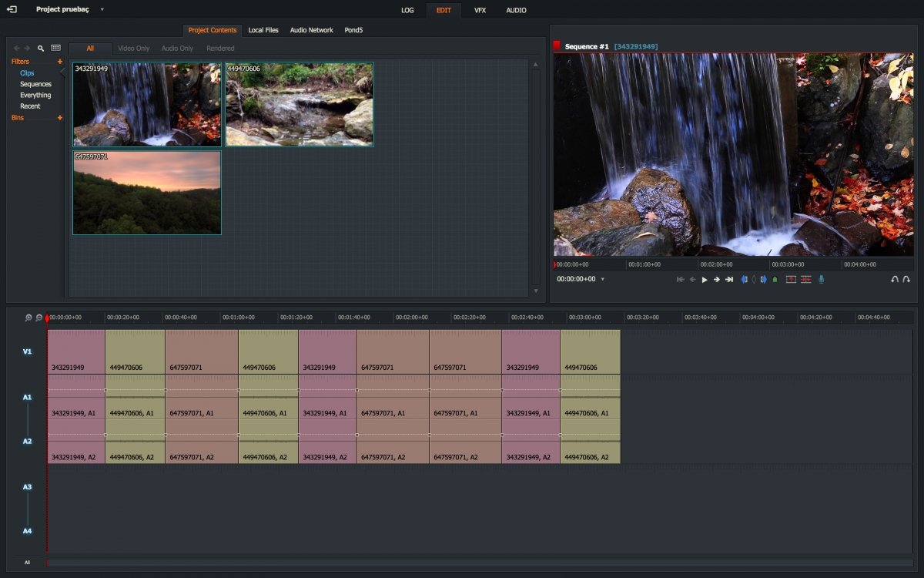
Task: Select the stream clip thumbnail 449470606
Action: 300,105
